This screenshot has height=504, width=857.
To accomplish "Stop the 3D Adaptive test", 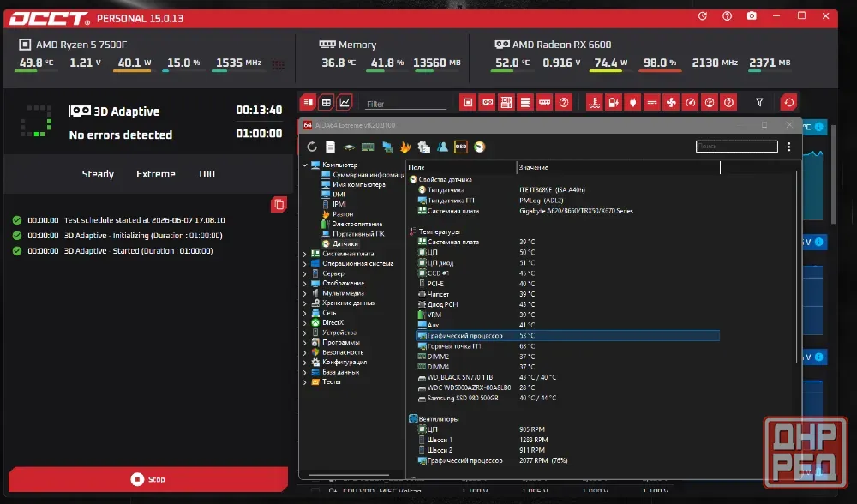I will [x=148, y=479].
